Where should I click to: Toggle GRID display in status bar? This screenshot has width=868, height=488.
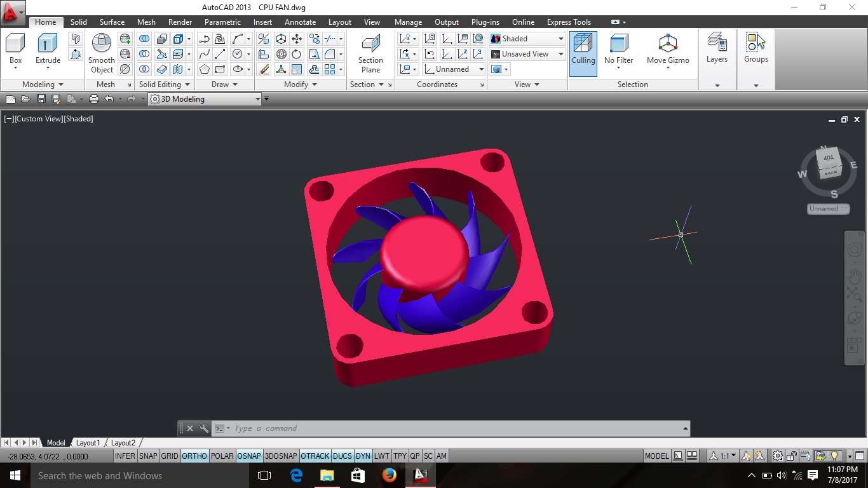tap(170, 456)
